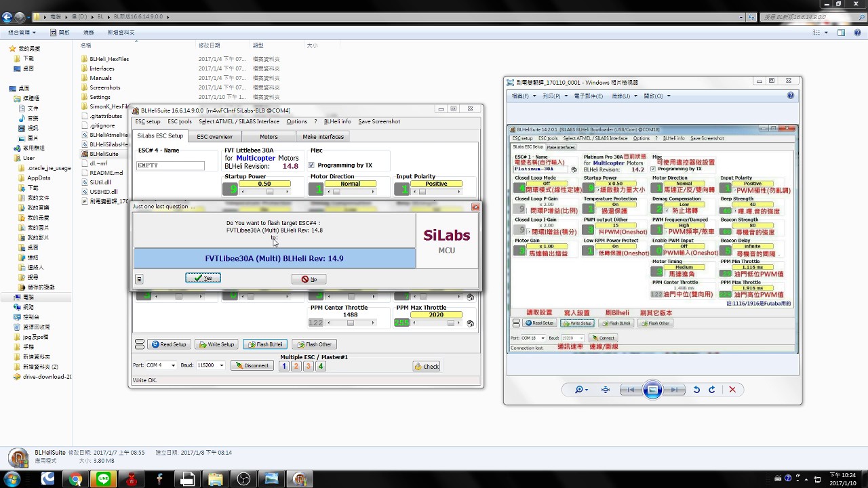
Task: Select the Interfaces folder in Explorer
Action: pos(102,68)
